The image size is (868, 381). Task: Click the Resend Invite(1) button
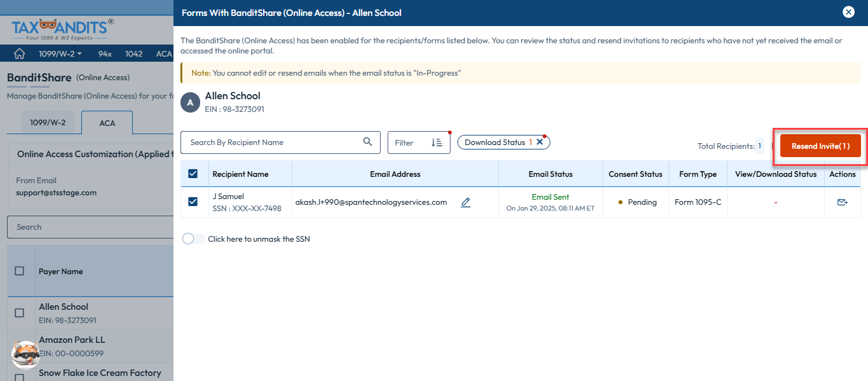pyautogui.click(x=820, y=146)
